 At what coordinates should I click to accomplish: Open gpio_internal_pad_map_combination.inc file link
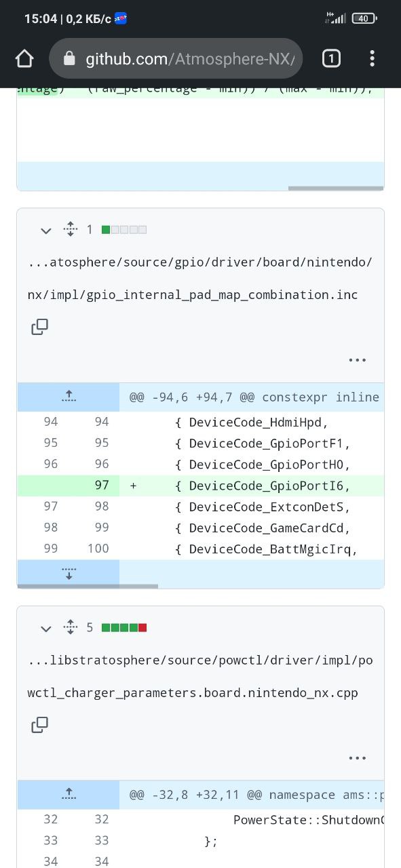point(200,279)
